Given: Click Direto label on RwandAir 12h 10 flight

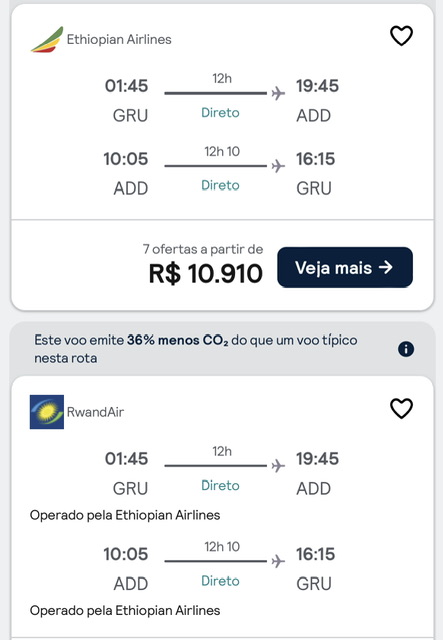Looking at the screenshot, I should 220,581.
